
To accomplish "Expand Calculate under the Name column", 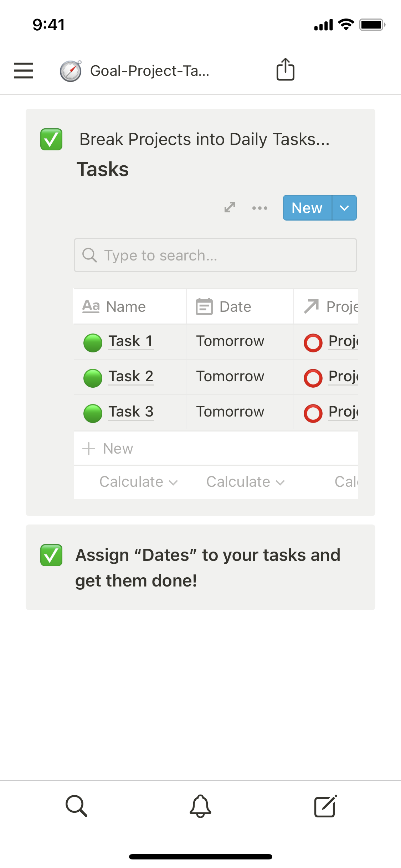I will 138,482.
